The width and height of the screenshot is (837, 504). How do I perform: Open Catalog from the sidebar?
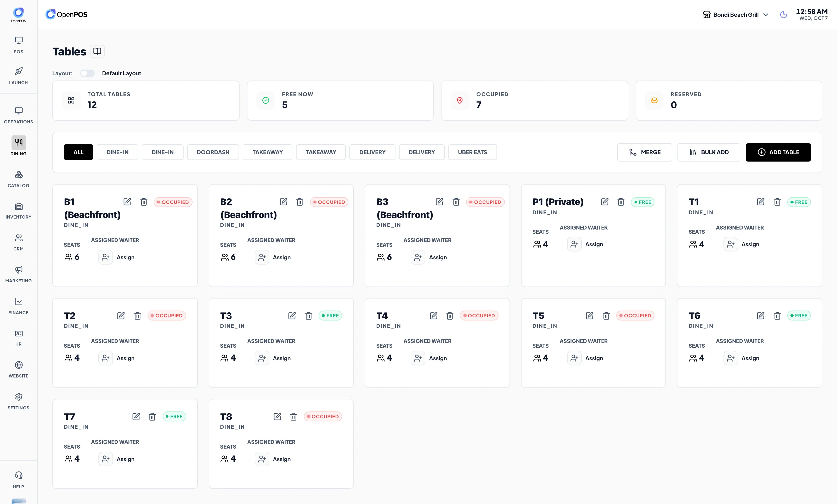[x=18, y=179]
